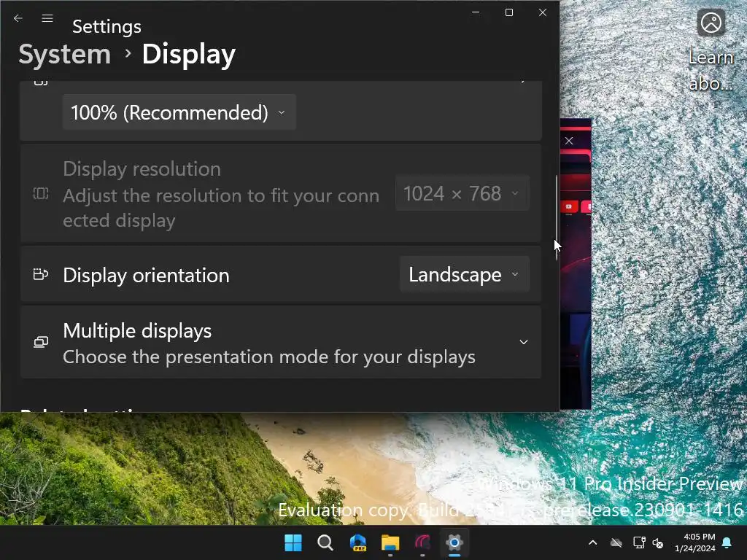This screenshot has height=560, width=747.
Task: Launch Microsoft Edge preview from taskbar
Action: 357,542
